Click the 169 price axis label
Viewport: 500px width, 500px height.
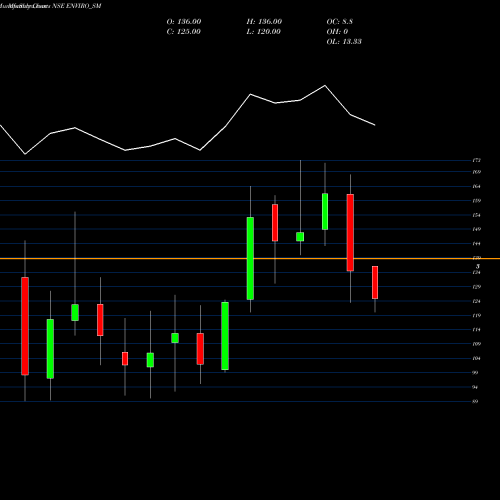click(x=477, y=172)
